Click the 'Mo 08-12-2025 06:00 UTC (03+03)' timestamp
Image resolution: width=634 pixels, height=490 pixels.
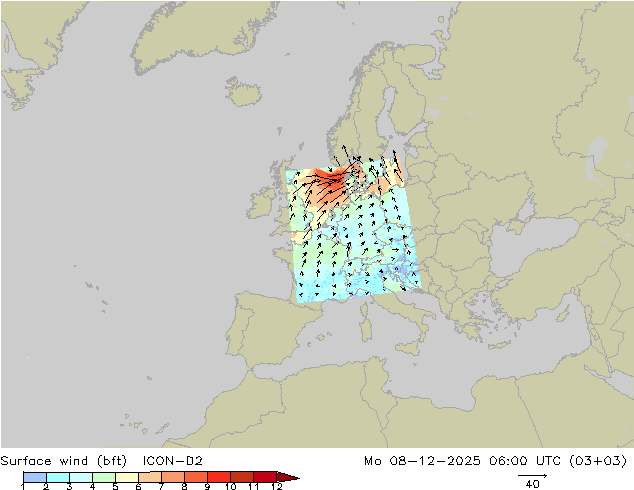tap(496, 461)
